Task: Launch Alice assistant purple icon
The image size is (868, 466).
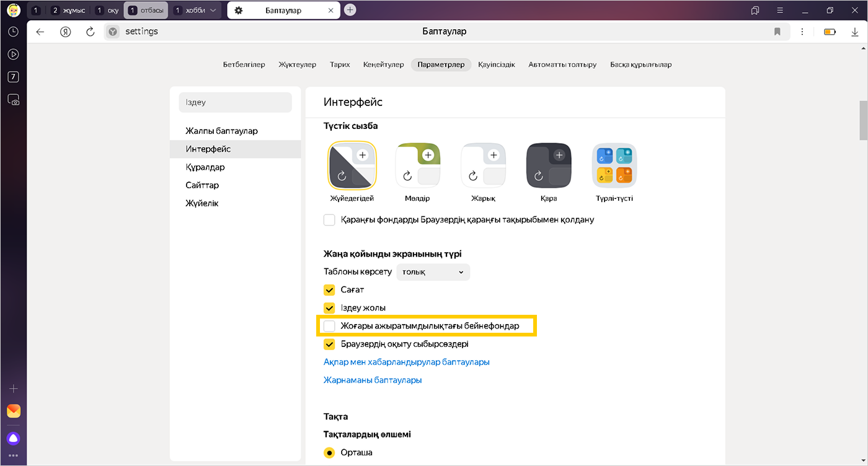Action: point(13,439)
